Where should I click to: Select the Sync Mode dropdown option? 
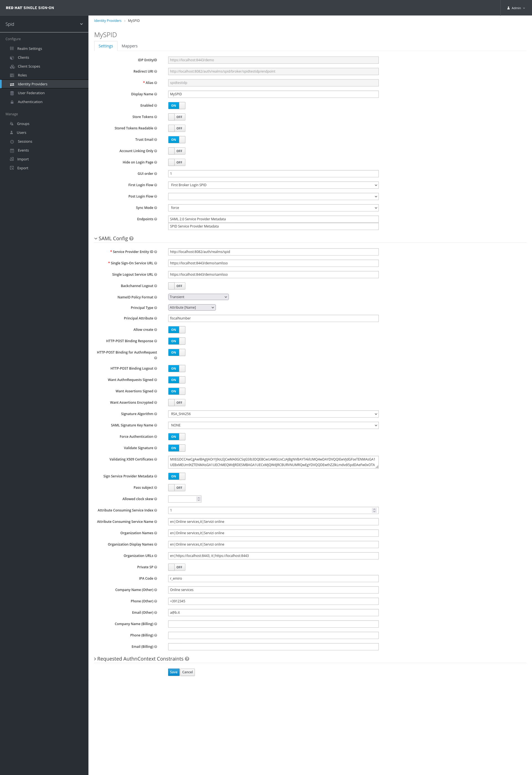tap(273, 207)
